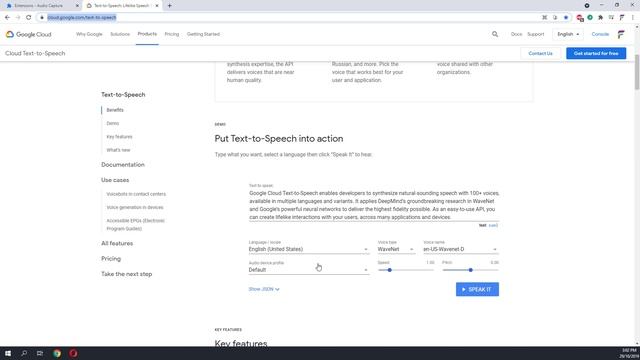Screen dimensions: 640x360
Task: Open the site search magnifier icon
Action: coord(495,34)
